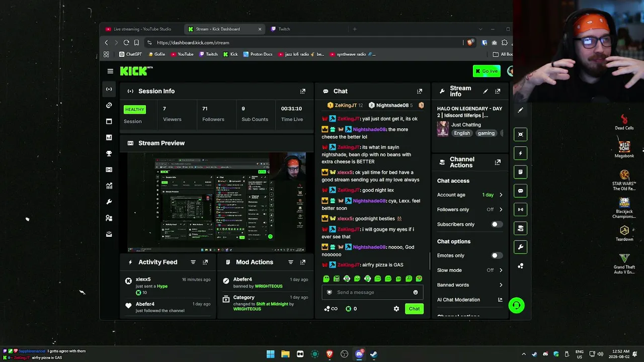Toggle the Subscribers only switch

click(497, 224)
